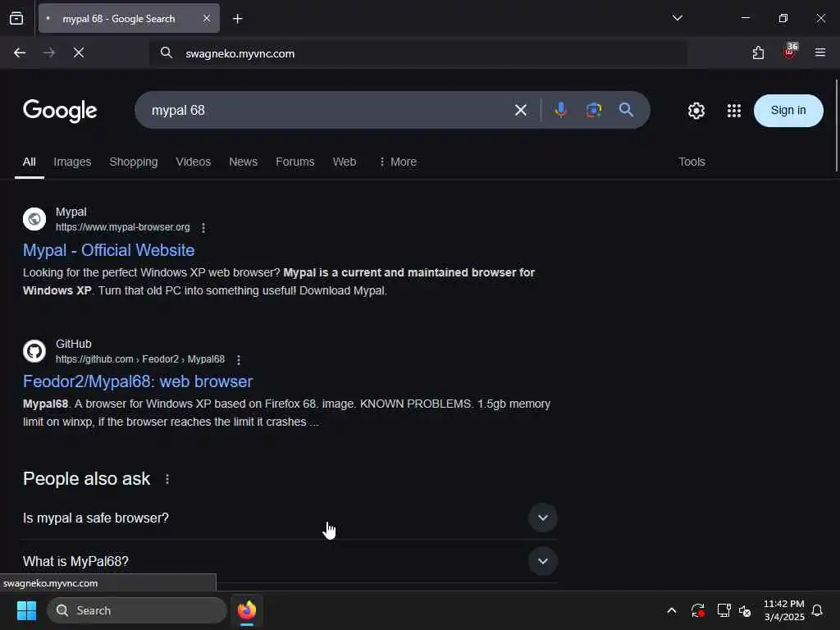Open a new browser tab
Screen dimensions: 840x630
click(237, 19)
